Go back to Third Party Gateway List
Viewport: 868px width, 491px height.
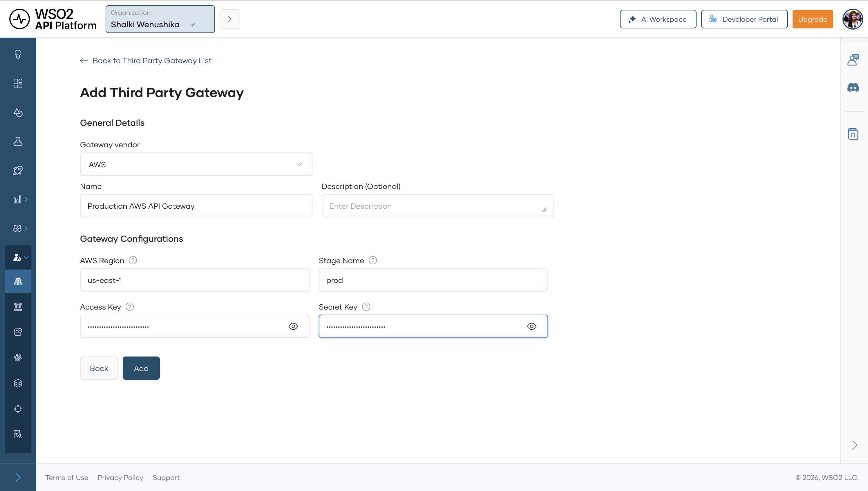click(x=146, y=60)
